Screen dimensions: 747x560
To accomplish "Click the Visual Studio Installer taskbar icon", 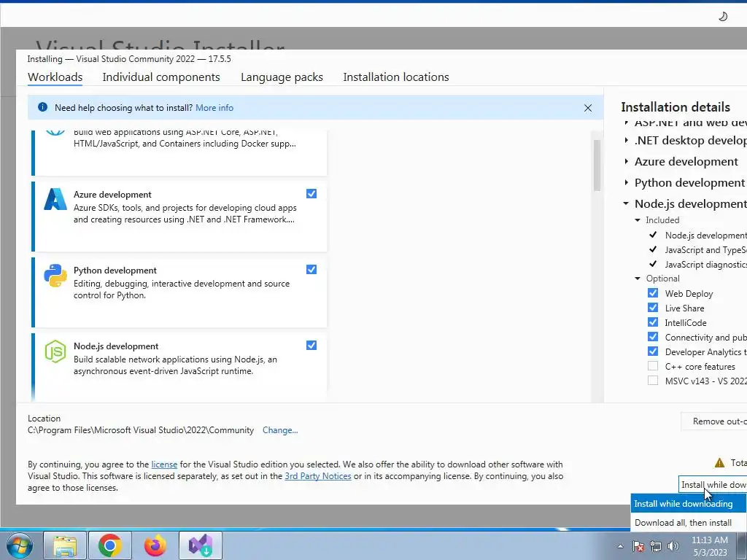I will (201, 545).
